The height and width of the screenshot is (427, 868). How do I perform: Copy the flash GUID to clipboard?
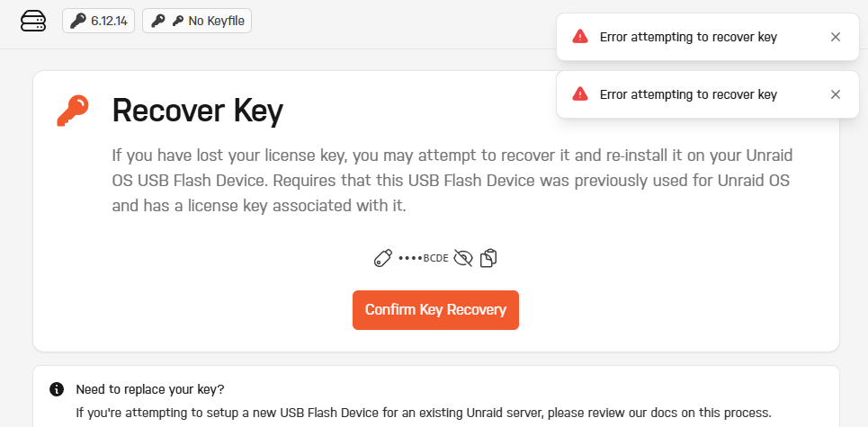coord(488,258)
